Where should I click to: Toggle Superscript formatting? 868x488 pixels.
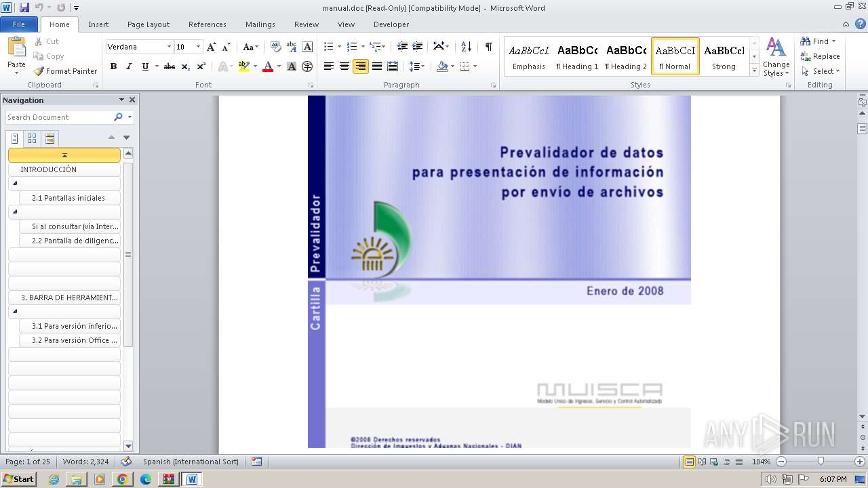[201, 66]
